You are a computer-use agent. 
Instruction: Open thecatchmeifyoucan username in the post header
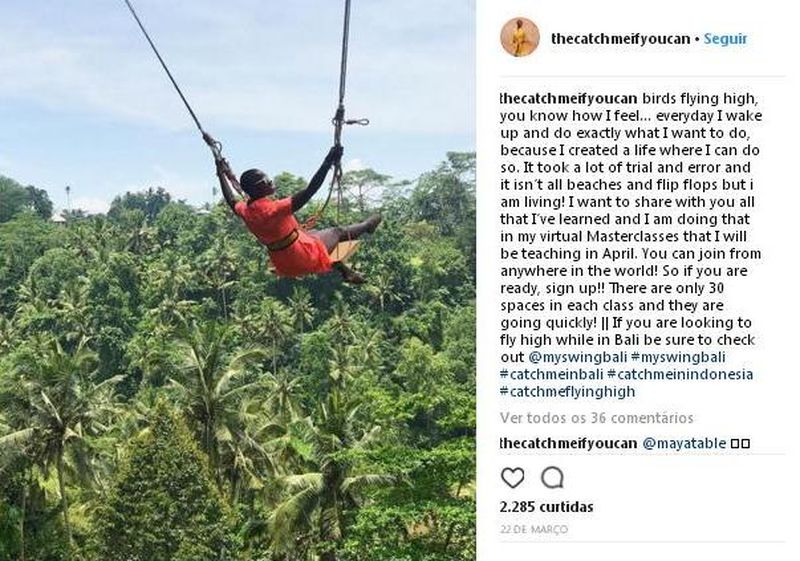click(x=620, y=39)
